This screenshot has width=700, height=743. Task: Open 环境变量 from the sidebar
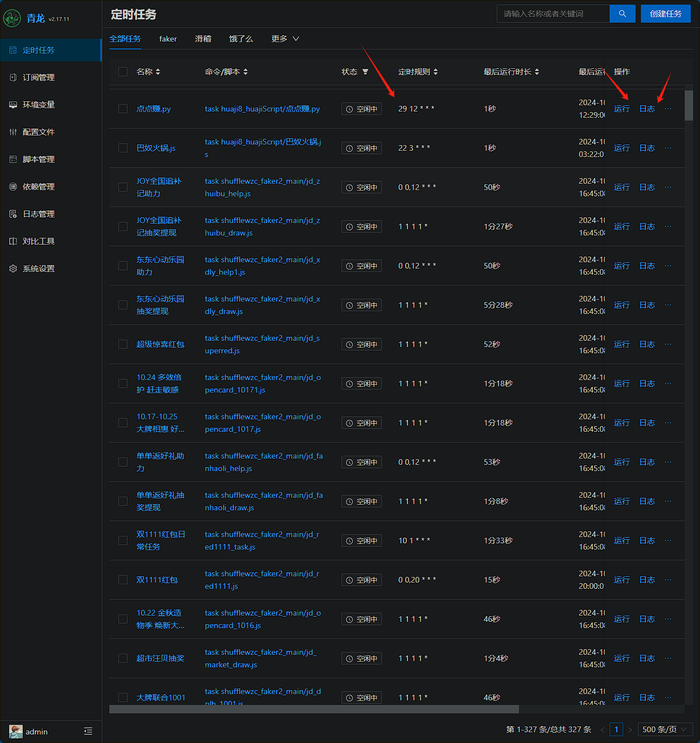38,105
